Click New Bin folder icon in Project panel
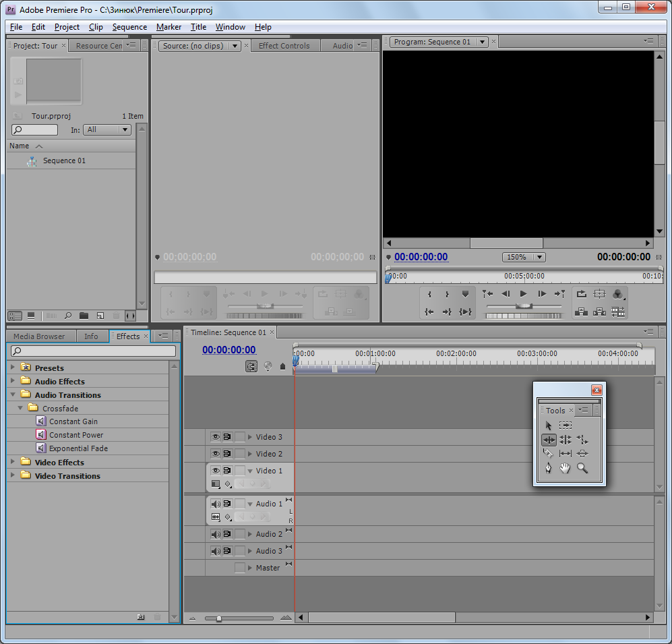The width and height of the screenshot is (672, 644). 84,316
